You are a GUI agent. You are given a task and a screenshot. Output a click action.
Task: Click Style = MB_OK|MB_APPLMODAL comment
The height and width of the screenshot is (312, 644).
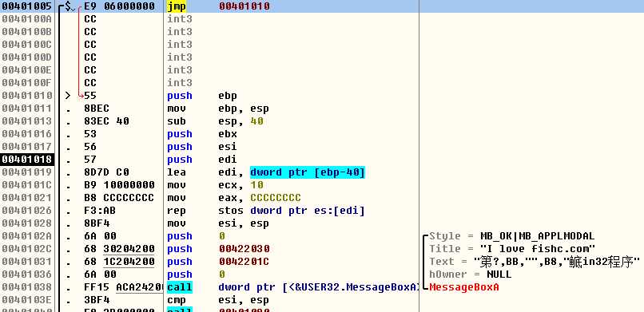pyautogui.click(x=511, y=236)
